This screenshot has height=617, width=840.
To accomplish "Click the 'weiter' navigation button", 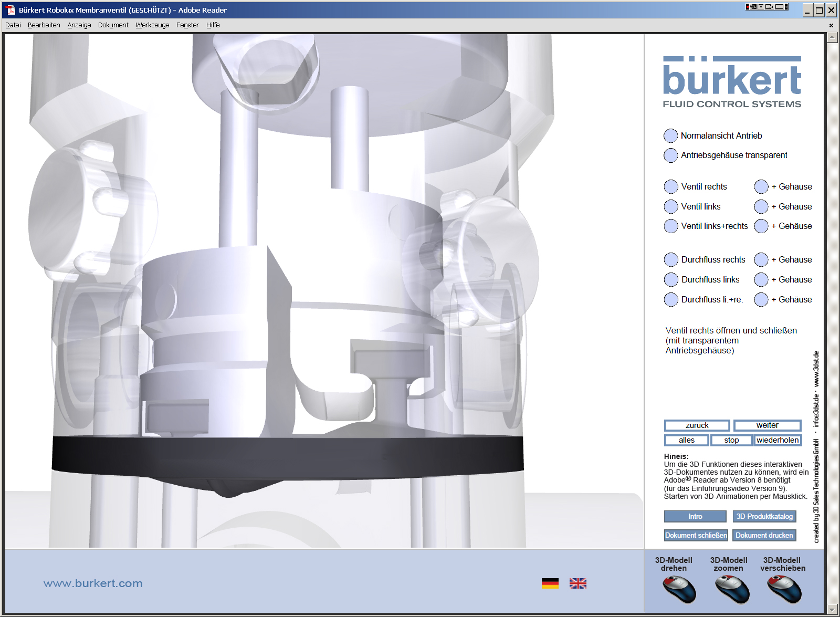I will [x=768, y=425].
